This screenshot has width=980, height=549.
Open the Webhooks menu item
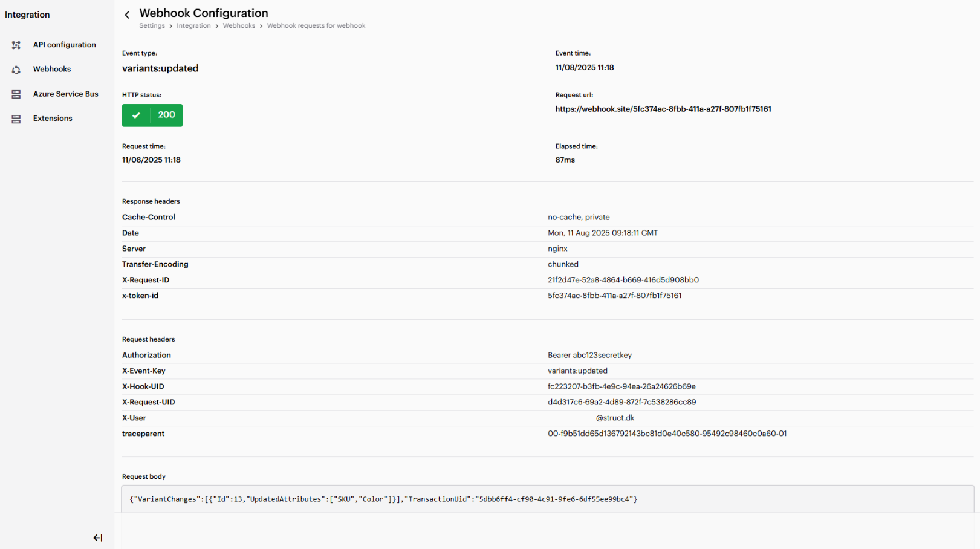52,70
